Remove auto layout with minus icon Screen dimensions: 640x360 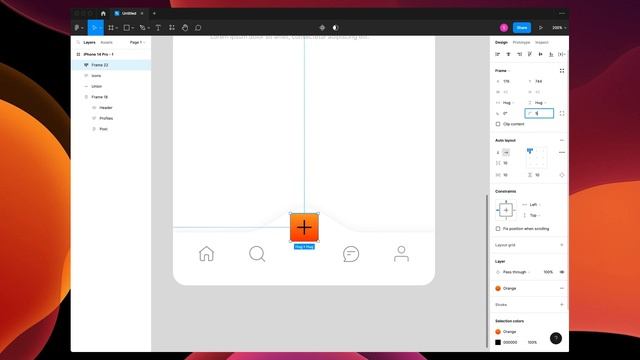click(x=562, y=140)
